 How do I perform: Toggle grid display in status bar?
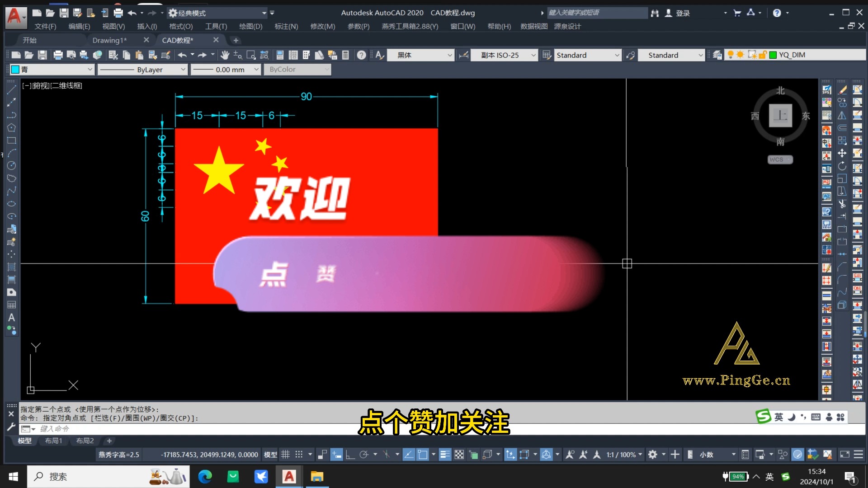(285, 455)
